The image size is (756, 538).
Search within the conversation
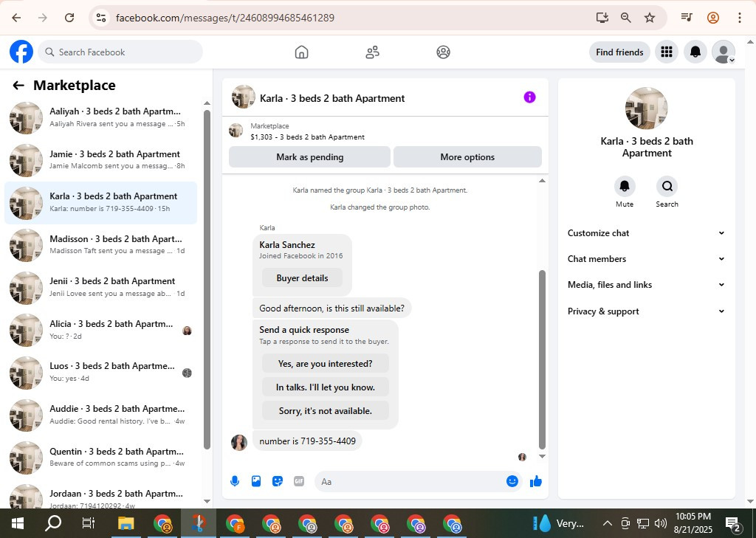[x=667, y=187]
